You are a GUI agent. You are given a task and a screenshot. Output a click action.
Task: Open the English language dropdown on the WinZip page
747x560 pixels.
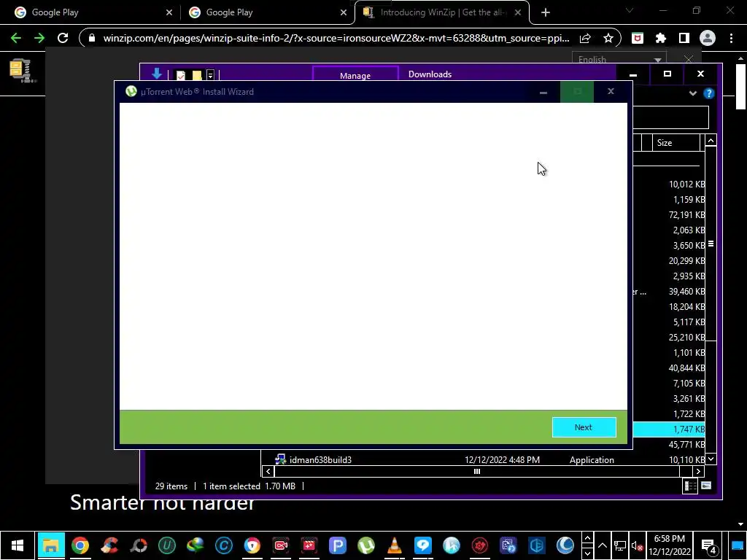[619, 59]
